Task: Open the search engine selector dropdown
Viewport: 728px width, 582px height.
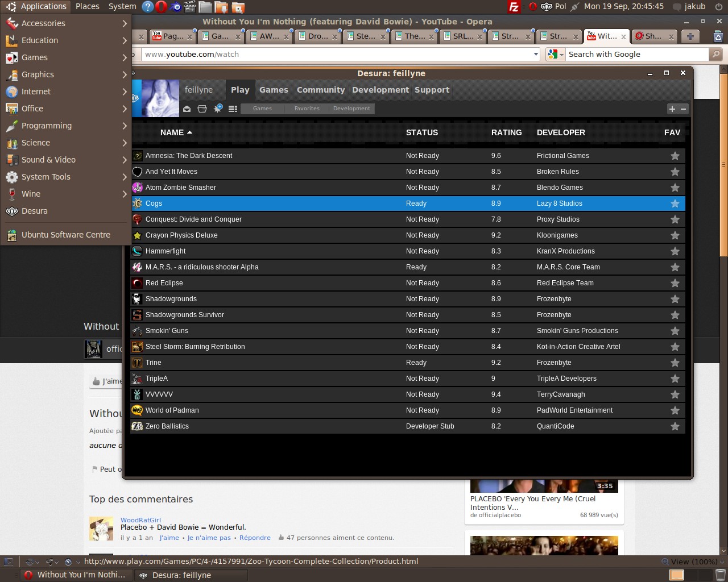Action: [x=556, y=54]
